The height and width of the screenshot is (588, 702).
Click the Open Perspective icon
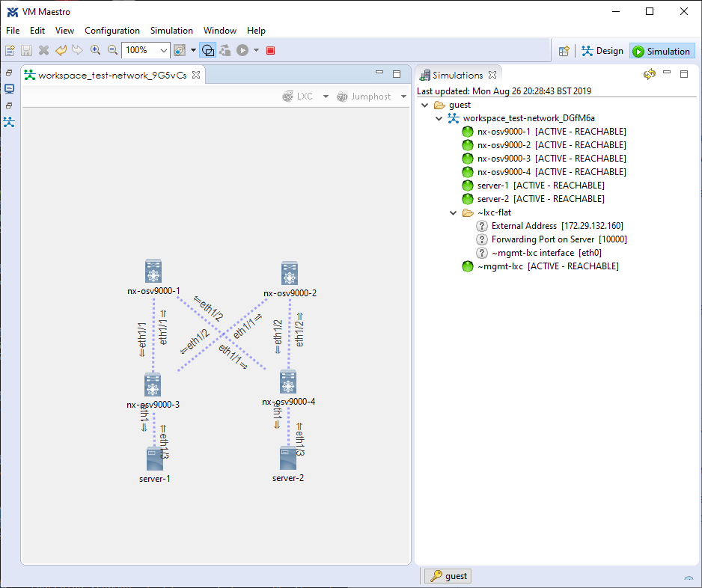(564, 51)
